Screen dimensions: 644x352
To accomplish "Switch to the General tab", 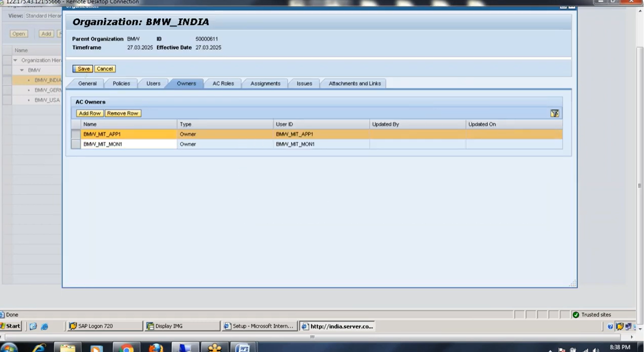I will pyautogui.click(x=87, y=83).
